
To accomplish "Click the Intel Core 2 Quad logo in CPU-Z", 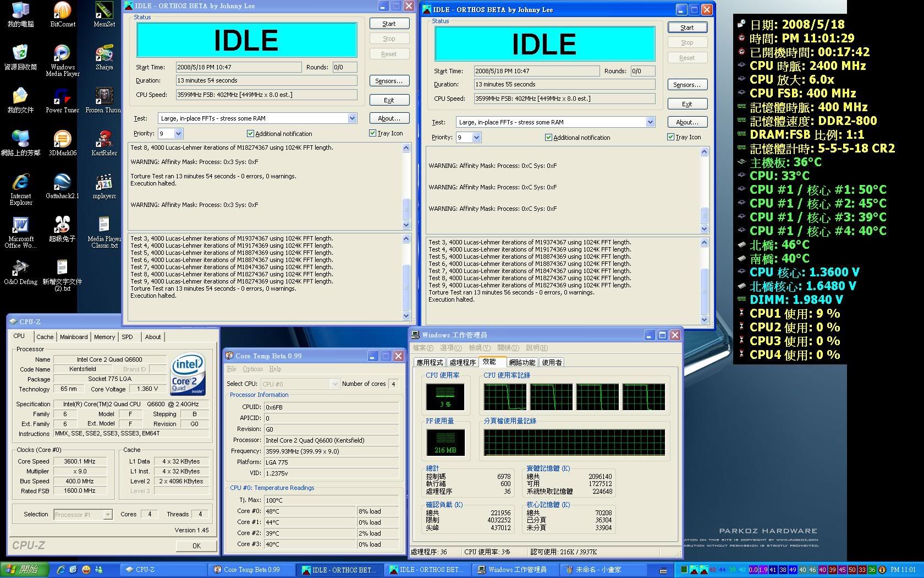I will 188,374.
